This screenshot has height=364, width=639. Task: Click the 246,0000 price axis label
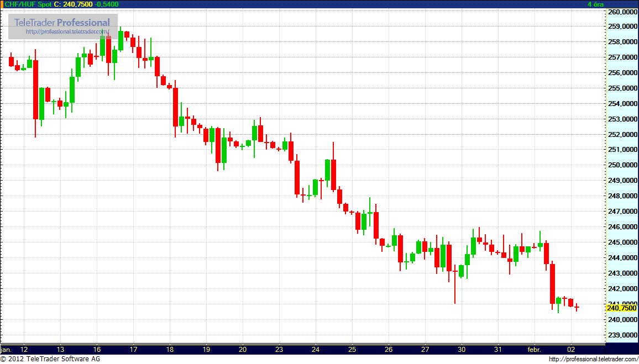(623, 227)
